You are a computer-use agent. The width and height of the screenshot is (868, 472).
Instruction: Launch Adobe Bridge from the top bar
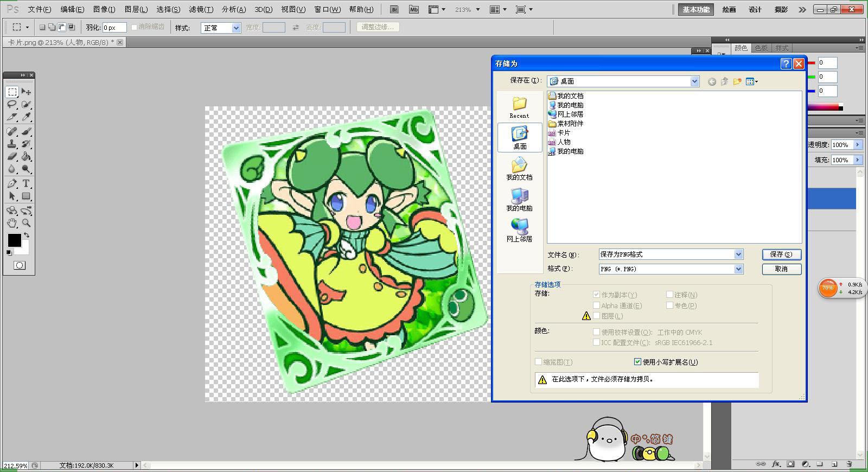(394, 9)
